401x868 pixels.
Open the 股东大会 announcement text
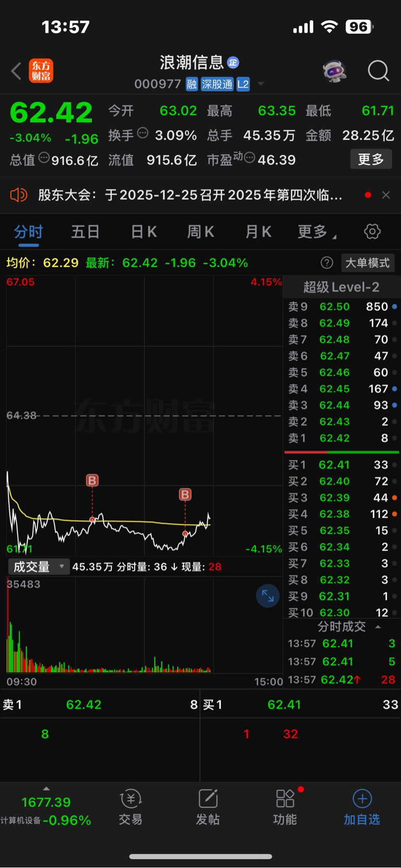(190, 195)
